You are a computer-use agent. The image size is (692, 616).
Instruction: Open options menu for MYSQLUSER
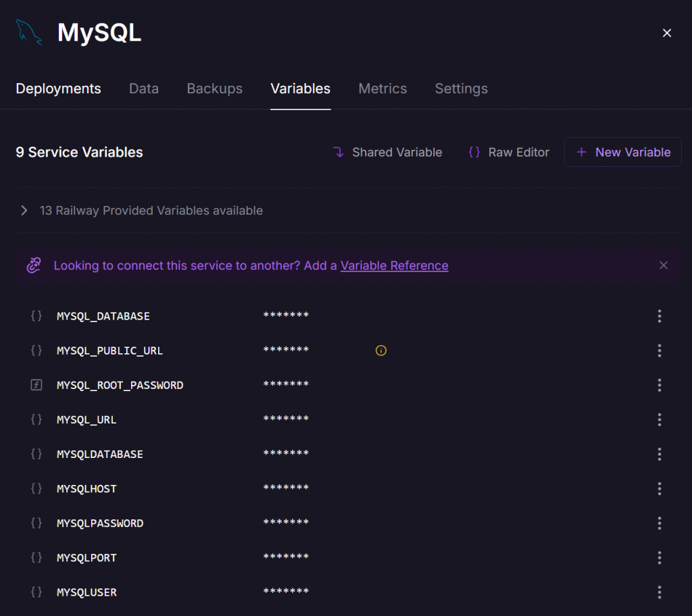click(x=660, y=592)
